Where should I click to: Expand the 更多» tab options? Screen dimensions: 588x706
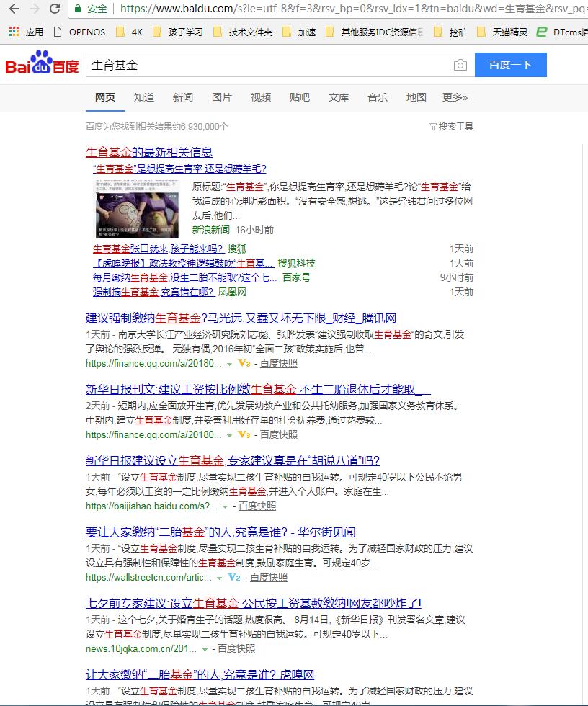point(455,97)
